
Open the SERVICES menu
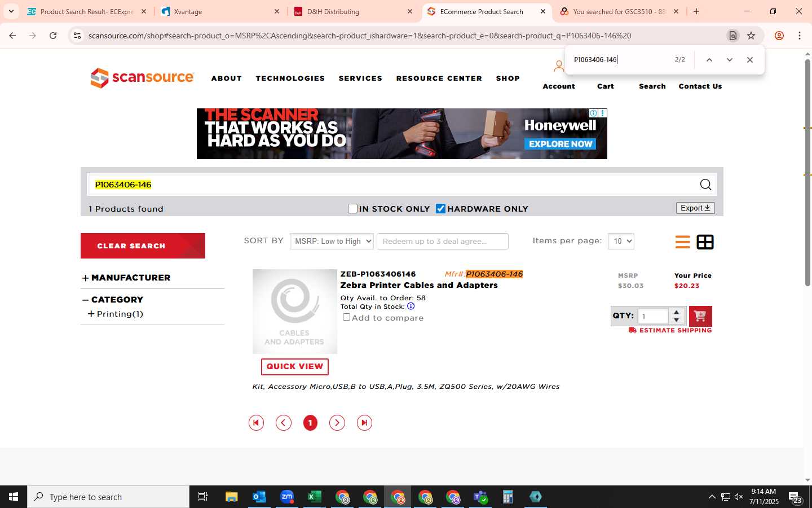[360, 78]
